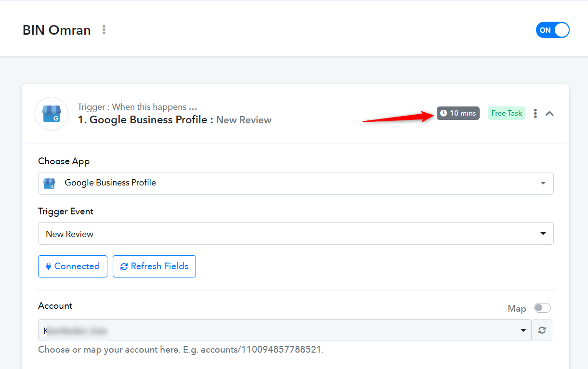Open the Account selection dropdown
This screenshot has height=369, width=588.
coord(285,330)
